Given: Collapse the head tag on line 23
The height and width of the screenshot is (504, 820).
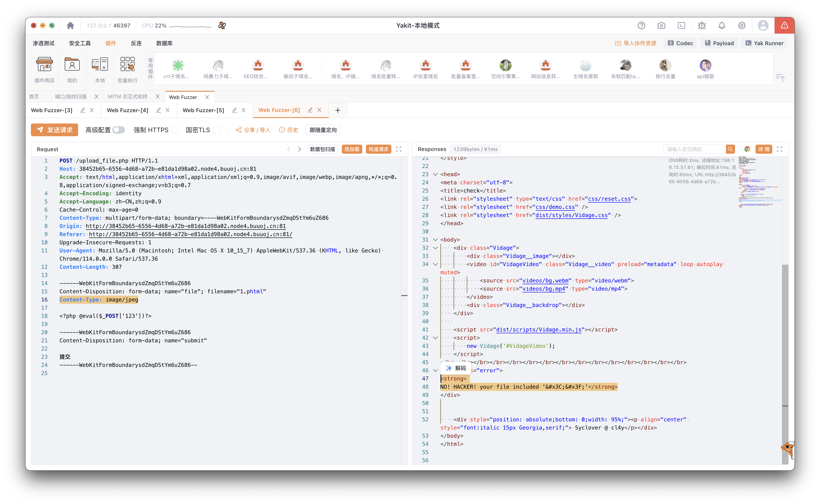Looking at the screenshot, I should 435,174.
